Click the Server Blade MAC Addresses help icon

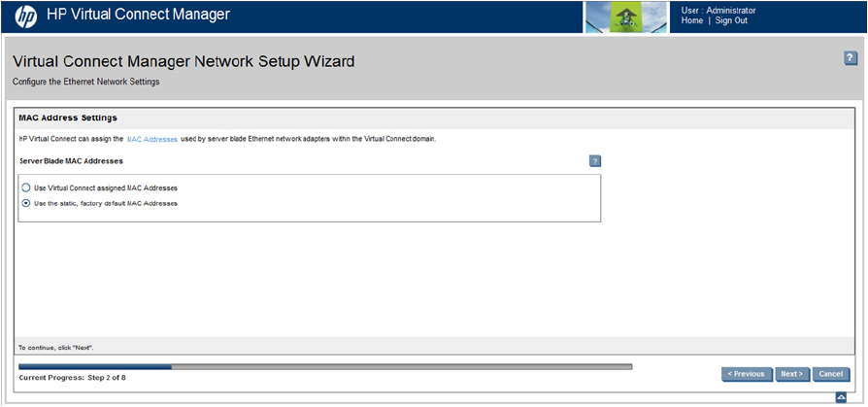point(595,161)
